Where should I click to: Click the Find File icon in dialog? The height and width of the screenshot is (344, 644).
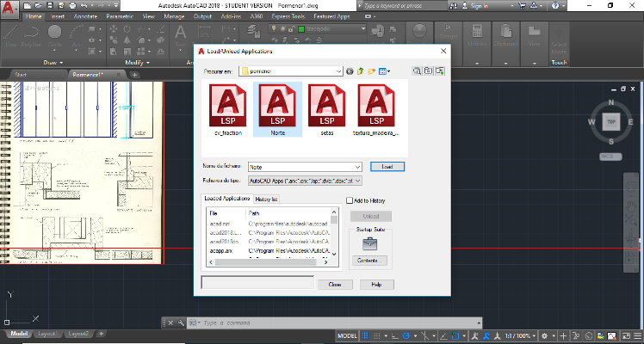pyautogui.click(x=417, y=71)
